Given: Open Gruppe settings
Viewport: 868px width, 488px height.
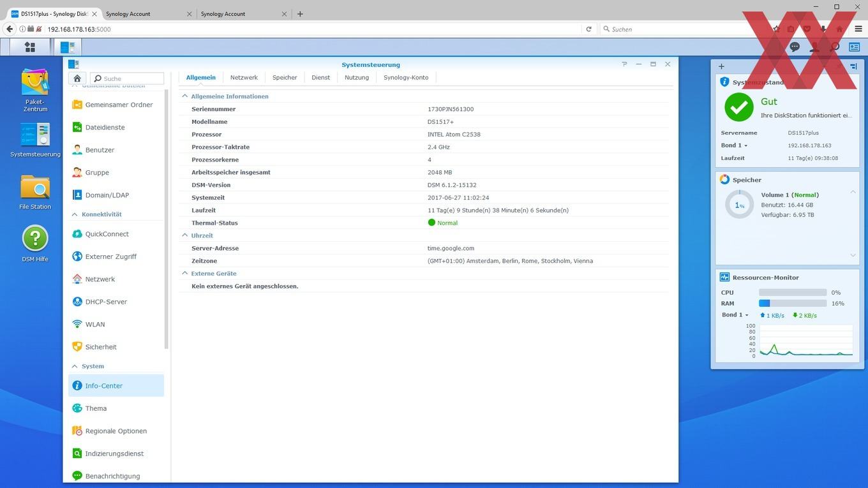Looking at the screenshot, I should click(116, 172).
